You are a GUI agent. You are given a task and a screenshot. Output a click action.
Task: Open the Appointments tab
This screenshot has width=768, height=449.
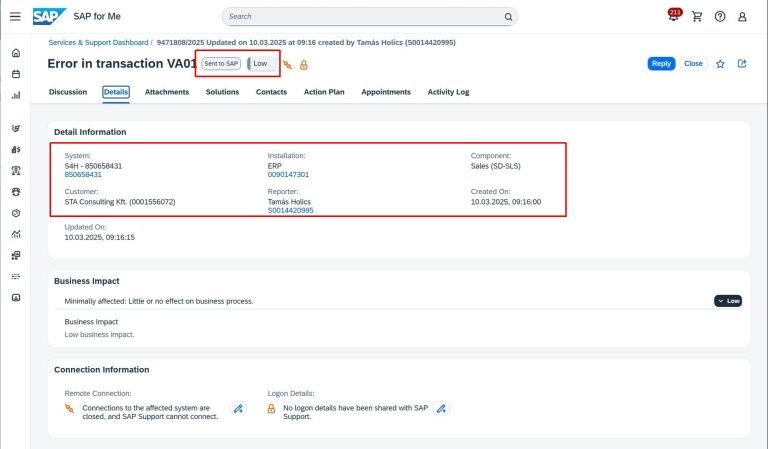pos(386,92)
